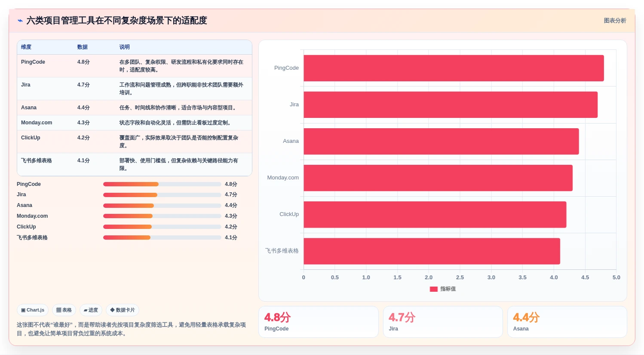Click the PingCode description about 私有化要求
644x355 pixels.
(181, 66)
